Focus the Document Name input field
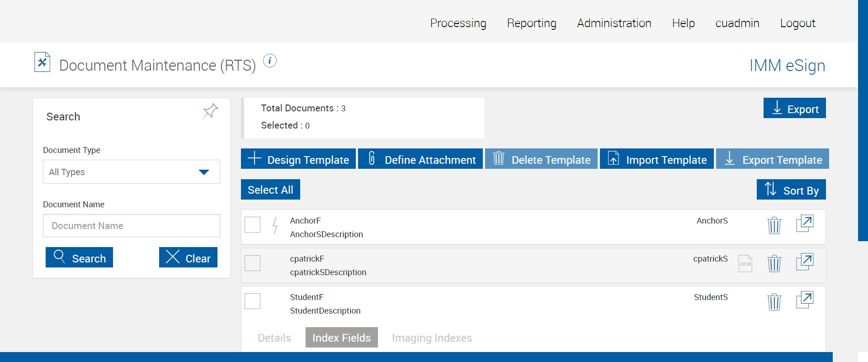 131,226
